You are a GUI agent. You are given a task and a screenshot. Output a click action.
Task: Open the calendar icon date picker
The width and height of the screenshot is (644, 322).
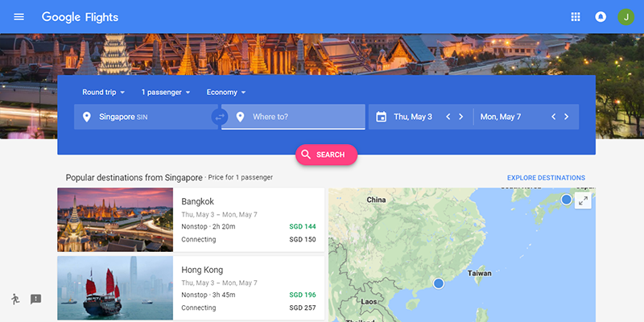381,117
